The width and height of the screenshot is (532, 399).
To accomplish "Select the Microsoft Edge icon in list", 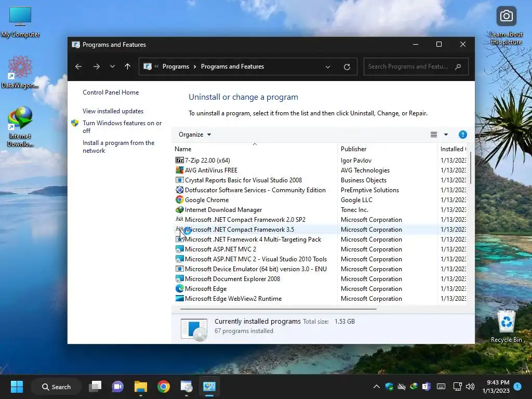I will click(179, 288).
